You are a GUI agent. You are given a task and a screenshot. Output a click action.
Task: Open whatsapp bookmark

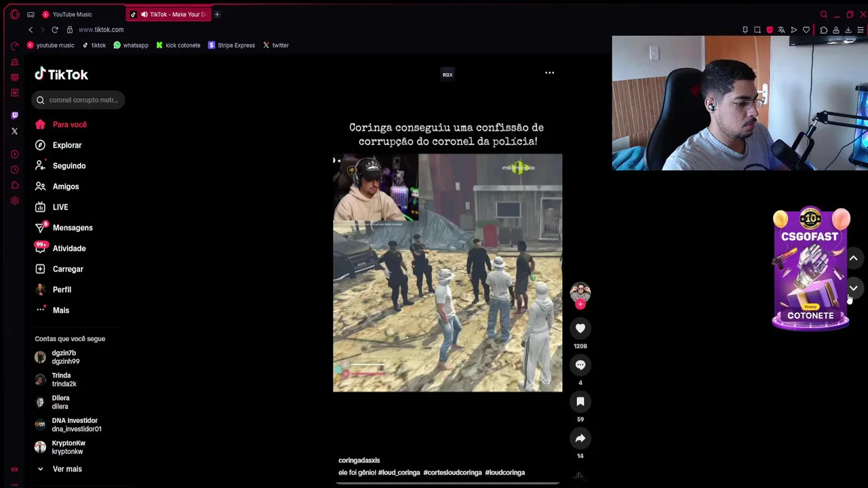click(131, 45)
